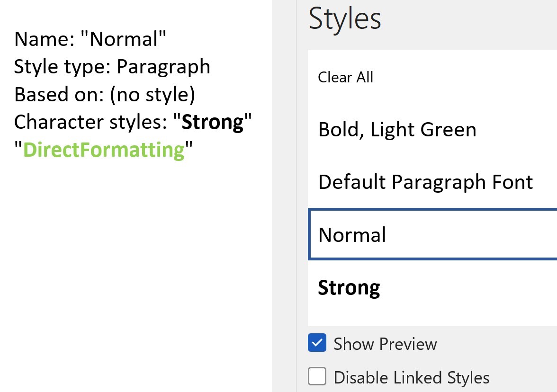Select the Normal style in Styles pane
This screenshot has width=557, height=392.
tap(352, 235)
